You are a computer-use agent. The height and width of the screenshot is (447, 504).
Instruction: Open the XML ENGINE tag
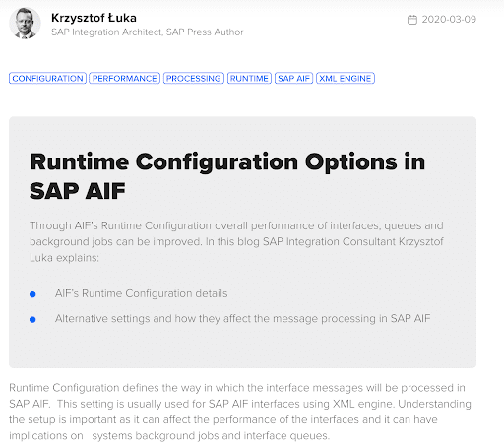pyautogui.click(x=346, y=78)
